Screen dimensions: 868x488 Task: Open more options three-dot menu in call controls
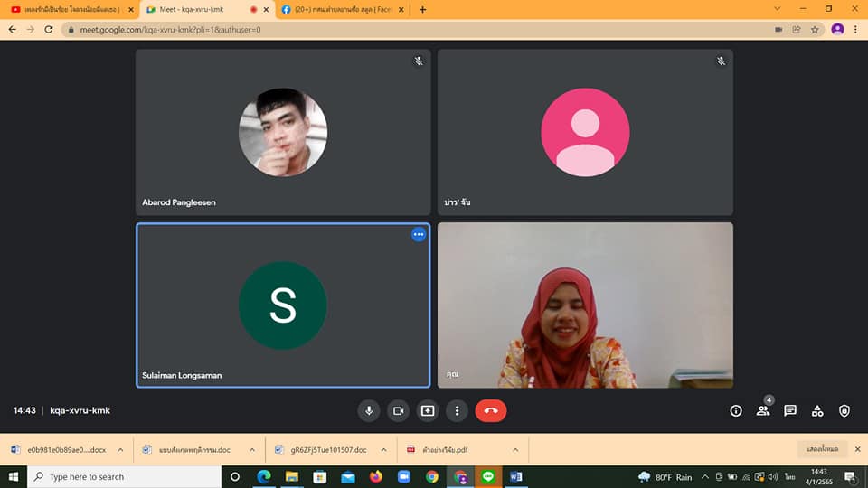458,410
